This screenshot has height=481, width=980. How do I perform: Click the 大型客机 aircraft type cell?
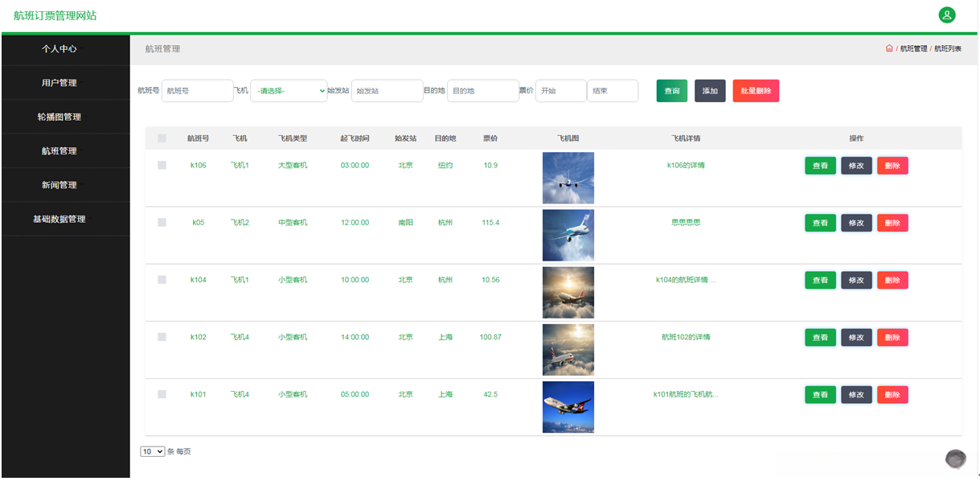(x=293, y=165)
